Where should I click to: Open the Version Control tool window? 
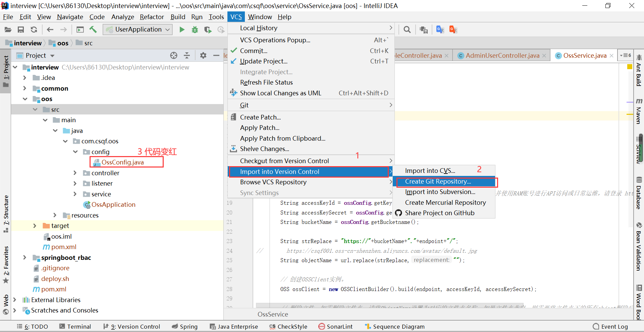coord(131,327)
